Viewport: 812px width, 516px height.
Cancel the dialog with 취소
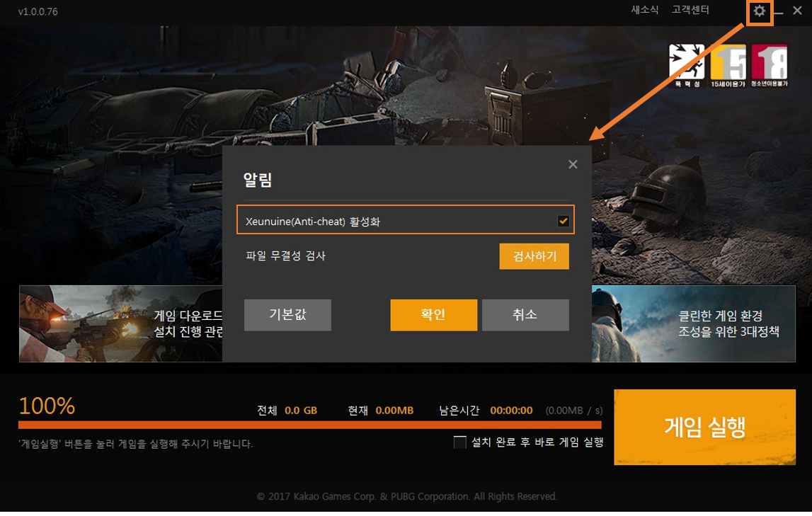tap(525, 315)
